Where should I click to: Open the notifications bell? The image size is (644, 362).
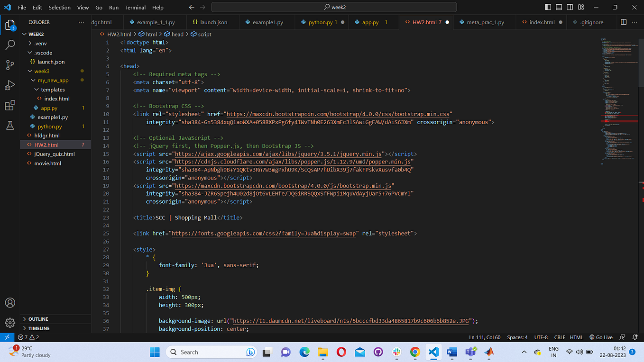[x=635, y=337]
